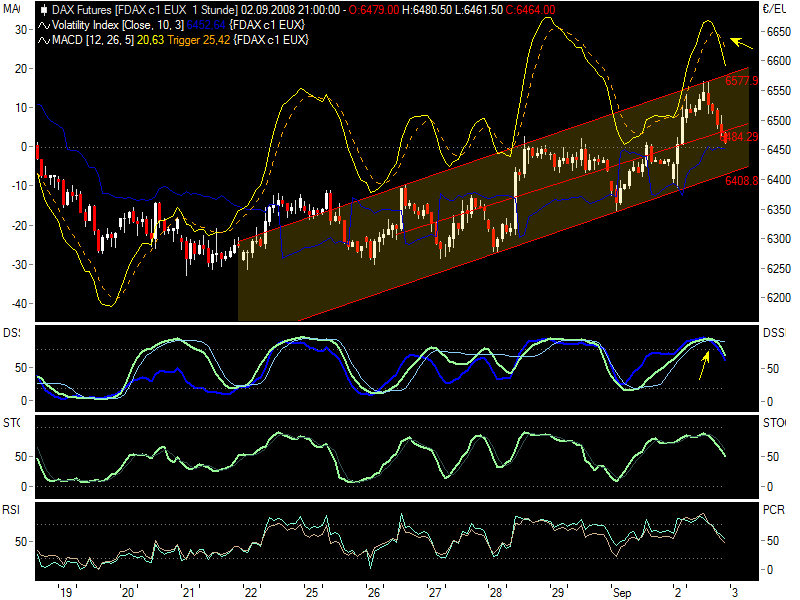Click the 6200 price axis tick
The image size is (800, 600).
tap(779, 298)
